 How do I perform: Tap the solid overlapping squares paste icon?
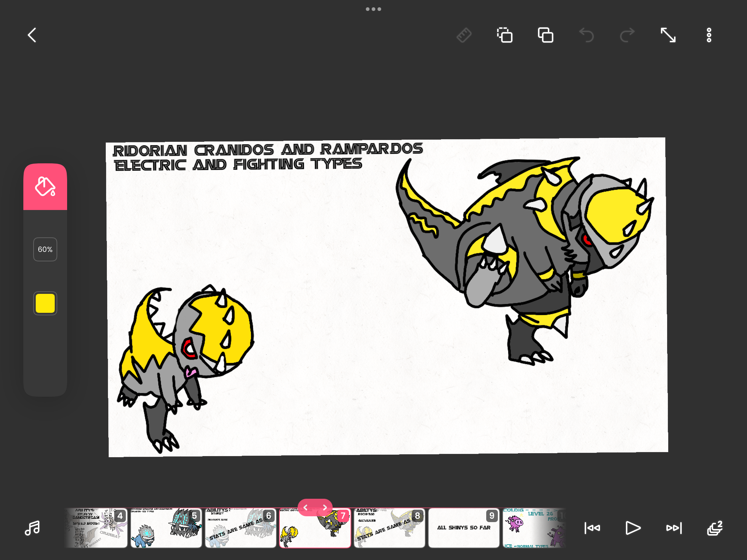click(546, 35)
